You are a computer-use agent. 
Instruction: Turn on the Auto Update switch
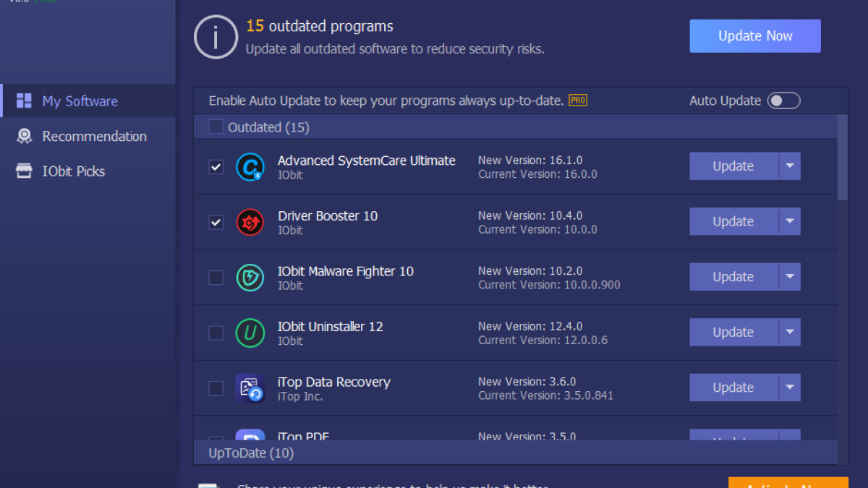pos(784,100)
